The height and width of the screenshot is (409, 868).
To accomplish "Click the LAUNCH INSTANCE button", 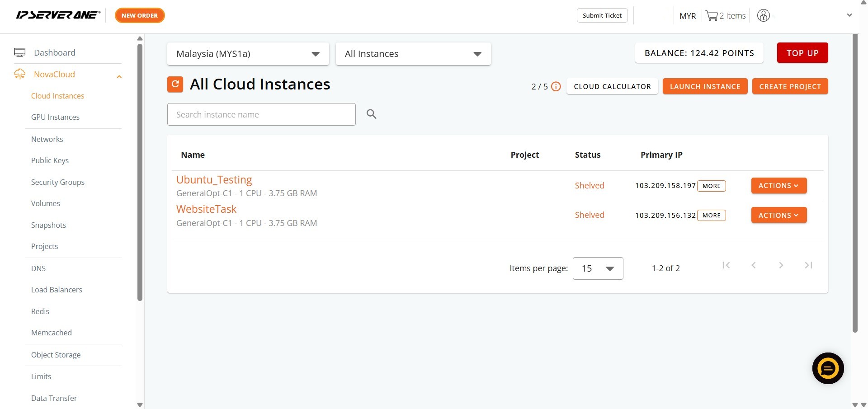I will pos(705,86).
